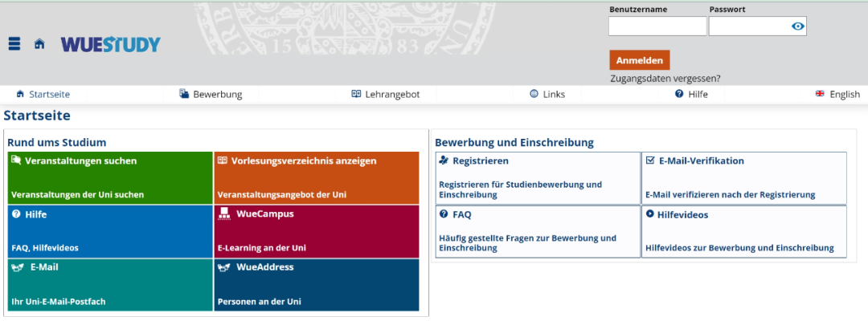Screen dimensions: 868x321
Task: Click Registrieren for Studienbewerbung
Action: [x=537, y=177]
